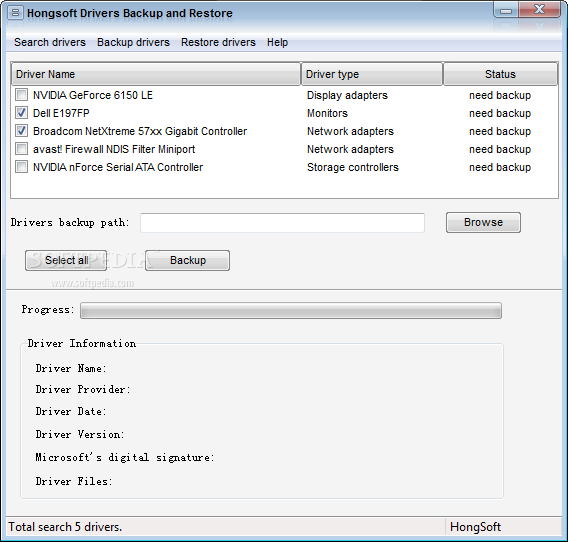Select the Dell E197FP driver name
568x542 pixels.
(x=61, y=113)
